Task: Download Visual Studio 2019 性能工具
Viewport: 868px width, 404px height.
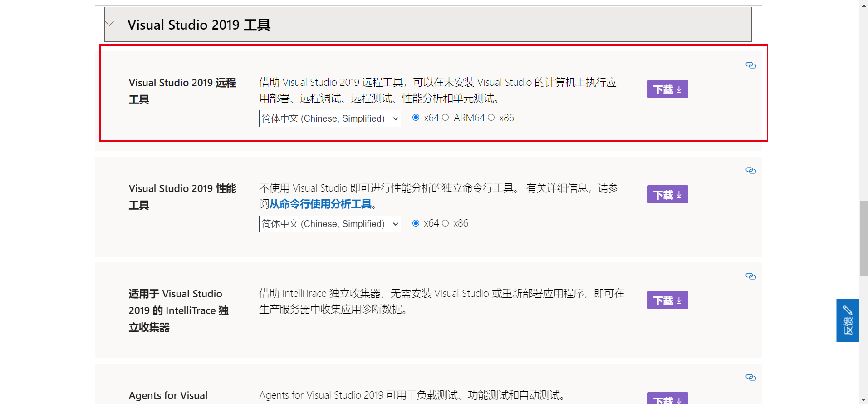Action: [667, 194]
